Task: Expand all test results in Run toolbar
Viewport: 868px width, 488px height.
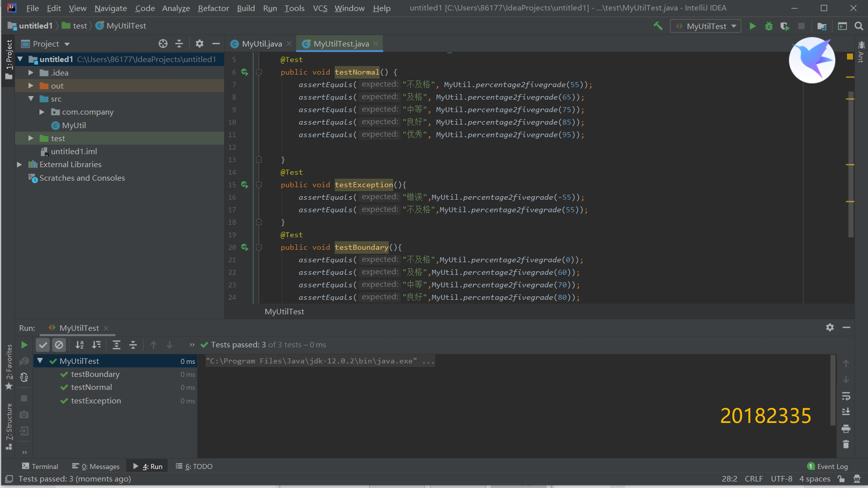Action: 117,345
